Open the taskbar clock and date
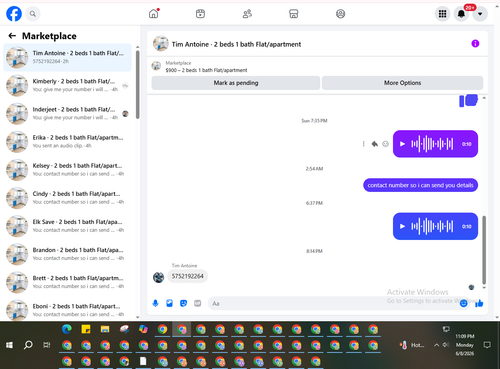500x369 pixels. 465,345
